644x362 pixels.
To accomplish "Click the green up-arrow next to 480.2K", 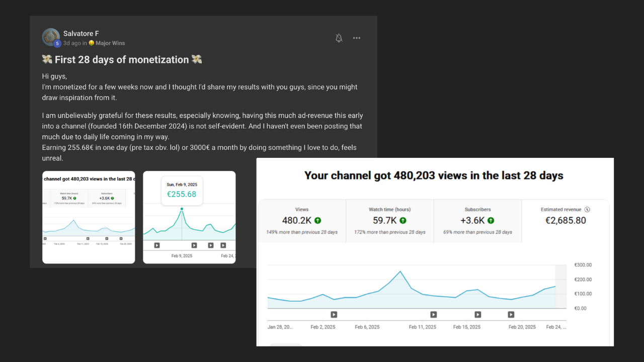I will [x=318, y=220].
